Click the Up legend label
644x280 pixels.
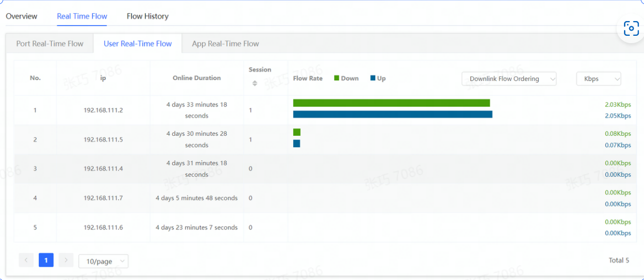pos(381,78)
